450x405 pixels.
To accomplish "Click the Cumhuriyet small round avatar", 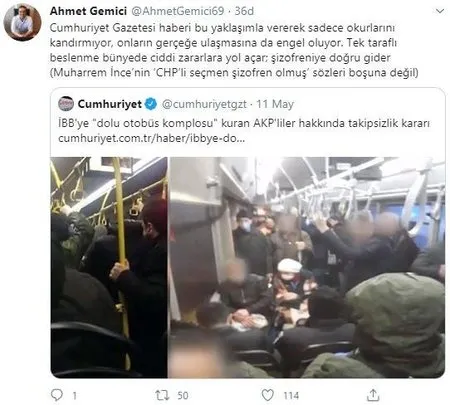I will point(66,104).
